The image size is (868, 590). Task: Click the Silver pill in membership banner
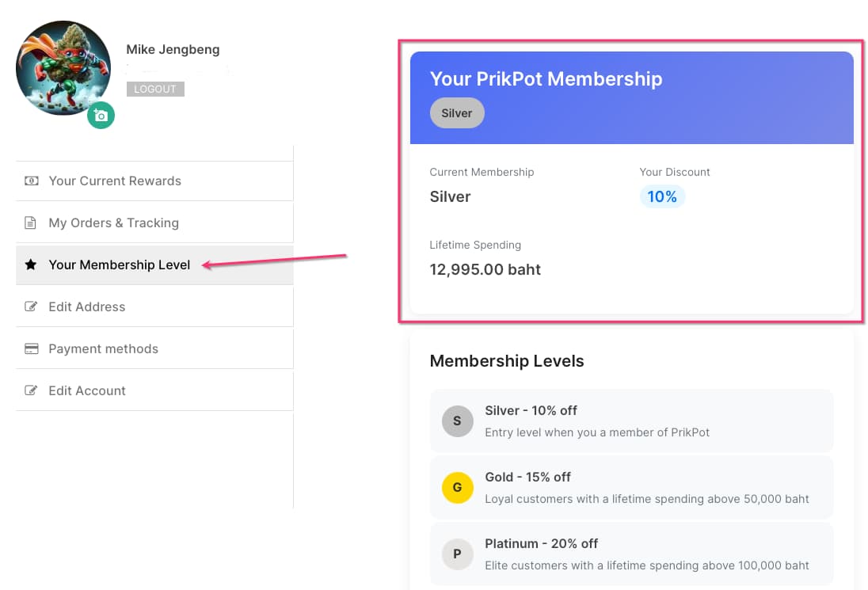pos(457,113)
